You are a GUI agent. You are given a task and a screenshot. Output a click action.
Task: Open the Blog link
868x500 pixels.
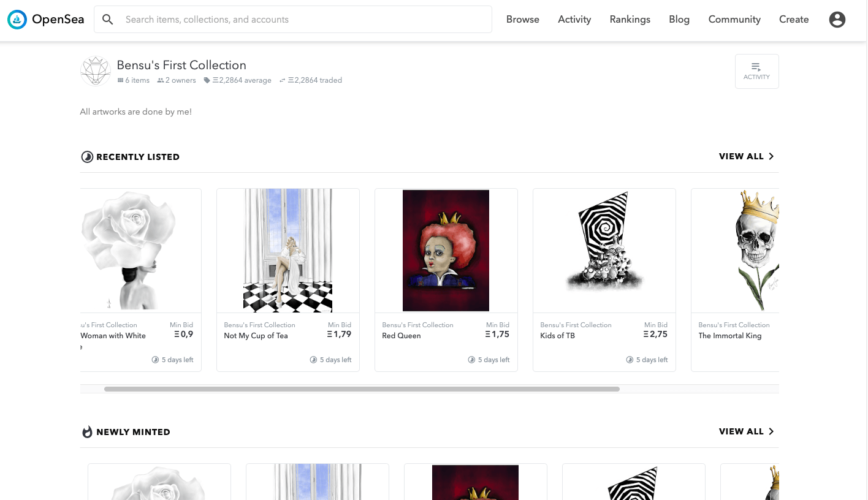click(x=679, y=20)
